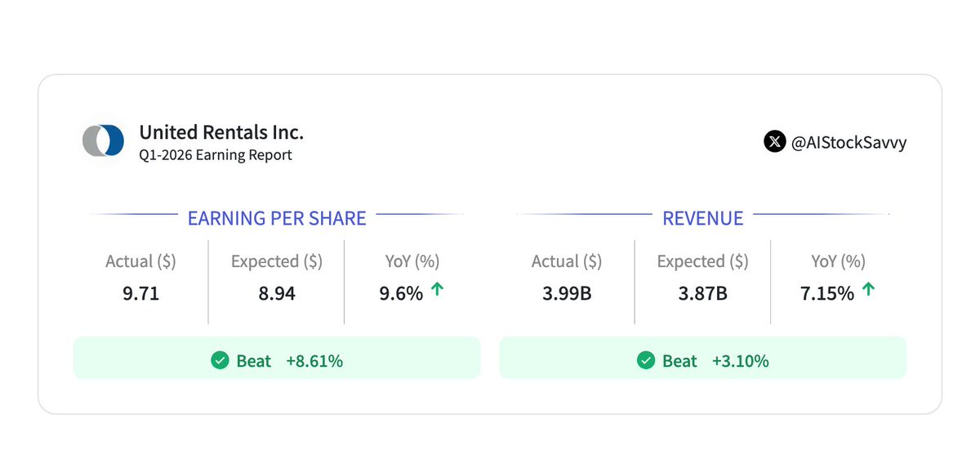This screenshot has height=450, width=980.
Task: Click the EPS YoY value 9.6%
Action: click(x=400, y=293)
